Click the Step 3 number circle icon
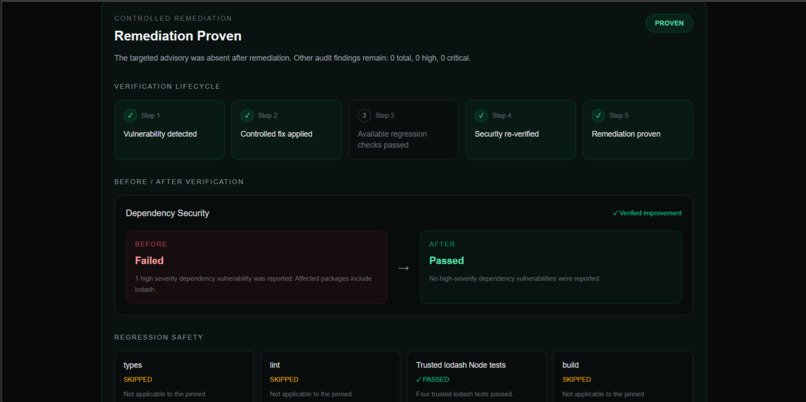The image size is (806, 402). [364, 116]
